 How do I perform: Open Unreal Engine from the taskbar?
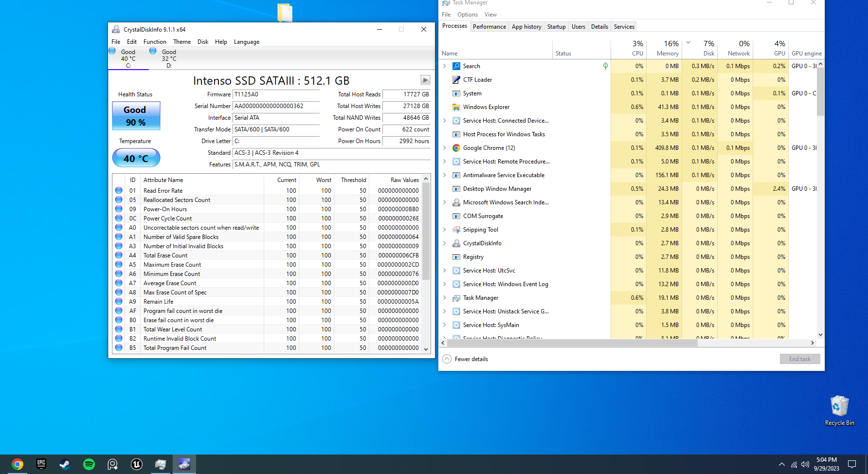click(136, 464)
